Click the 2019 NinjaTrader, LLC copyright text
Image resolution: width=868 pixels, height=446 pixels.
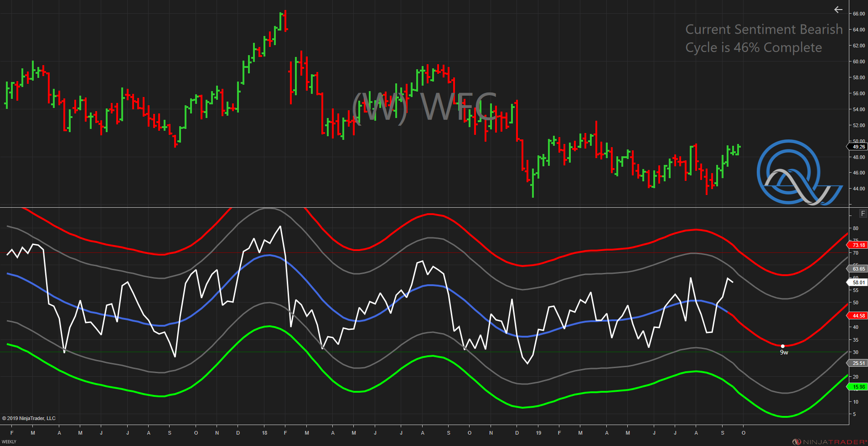(x=29, y=418)
